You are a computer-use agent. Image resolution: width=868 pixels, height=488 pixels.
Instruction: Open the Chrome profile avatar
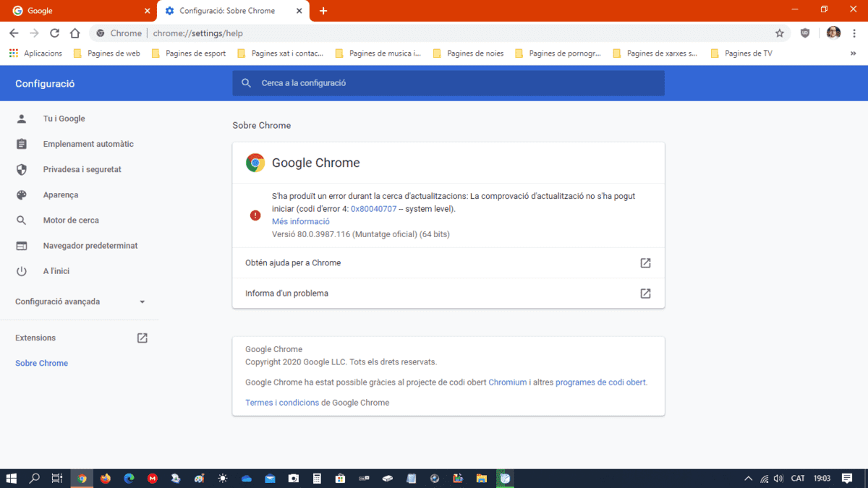click(x=833, y=33)
